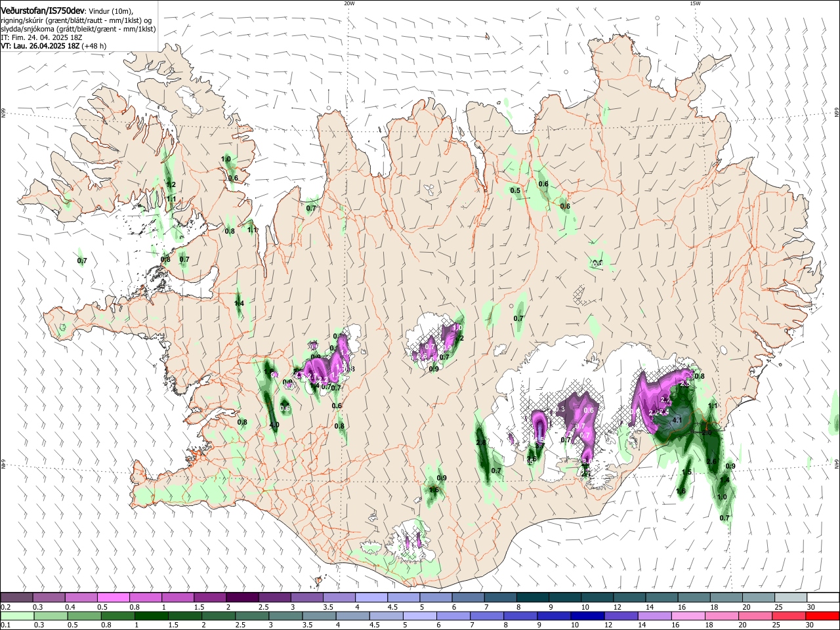This screenshot has height=630, width=840.
Task: Click the 'IT: Fim. 24. 04. 2025 18Z' line
Action: (x=41, y=37)
